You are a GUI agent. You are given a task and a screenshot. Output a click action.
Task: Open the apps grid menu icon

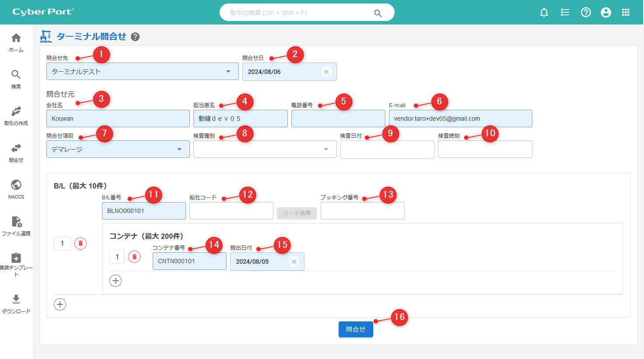click(x=626, y=12)
